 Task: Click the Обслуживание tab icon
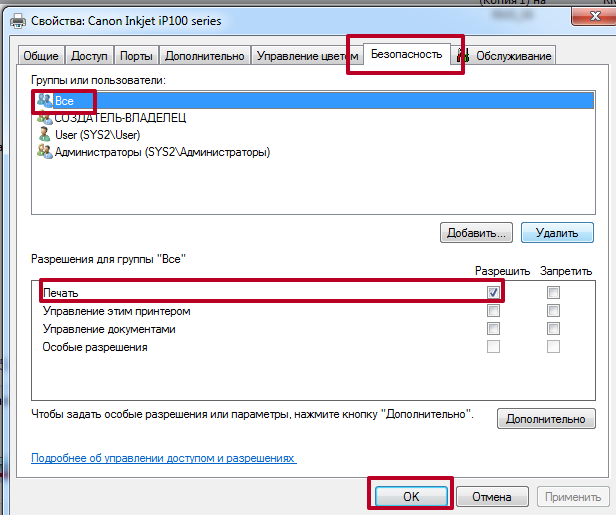[x=465, y=56]
